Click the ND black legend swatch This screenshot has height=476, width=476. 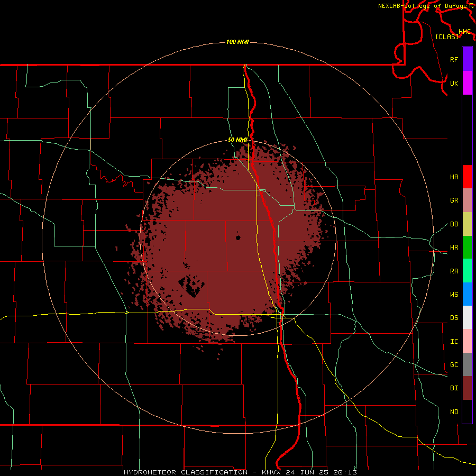pyautogui.click(x=467, y=411)
